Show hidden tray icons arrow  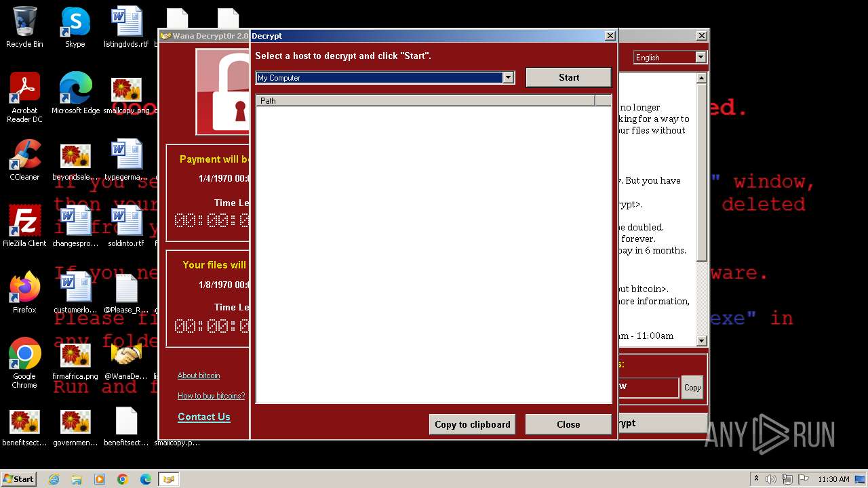(756, 479)
